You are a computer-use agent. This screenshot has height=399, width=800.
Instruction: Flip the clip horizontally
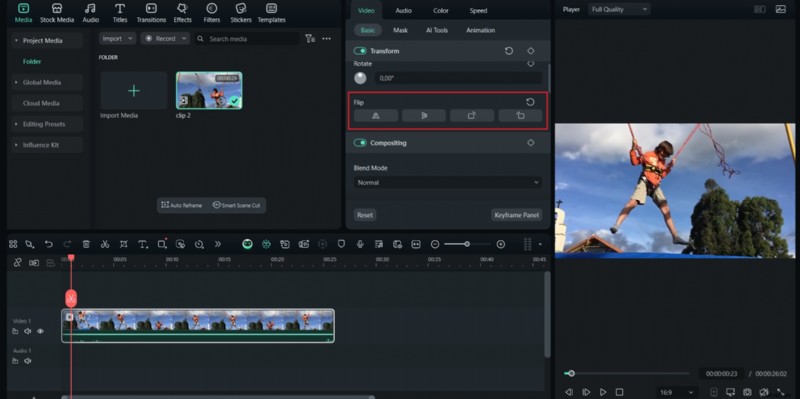point(376,116)
